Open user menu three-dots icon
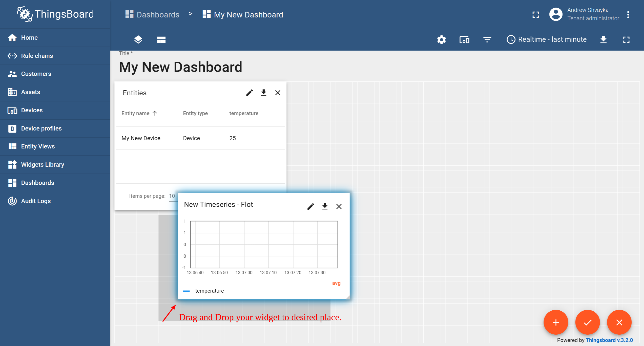 click(x=628, y=15)
